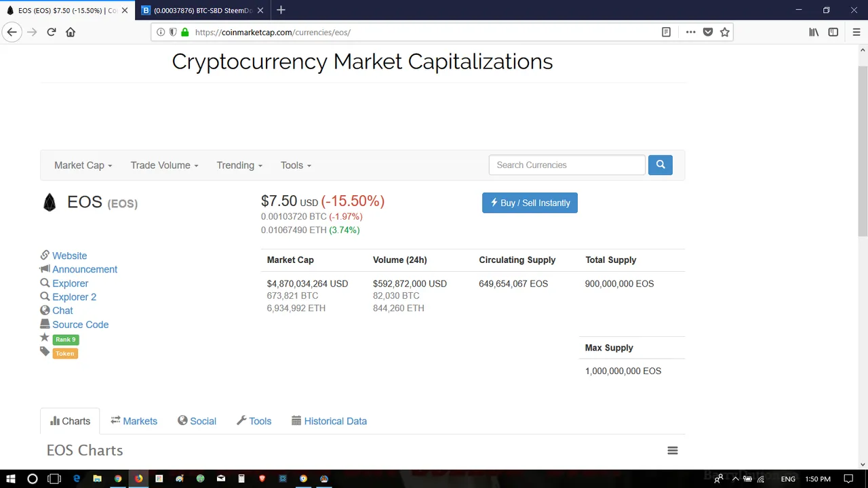This screenshot has width=868, height=488.
Task: Click the scrollbar down arrow
Action: (863, 464)
